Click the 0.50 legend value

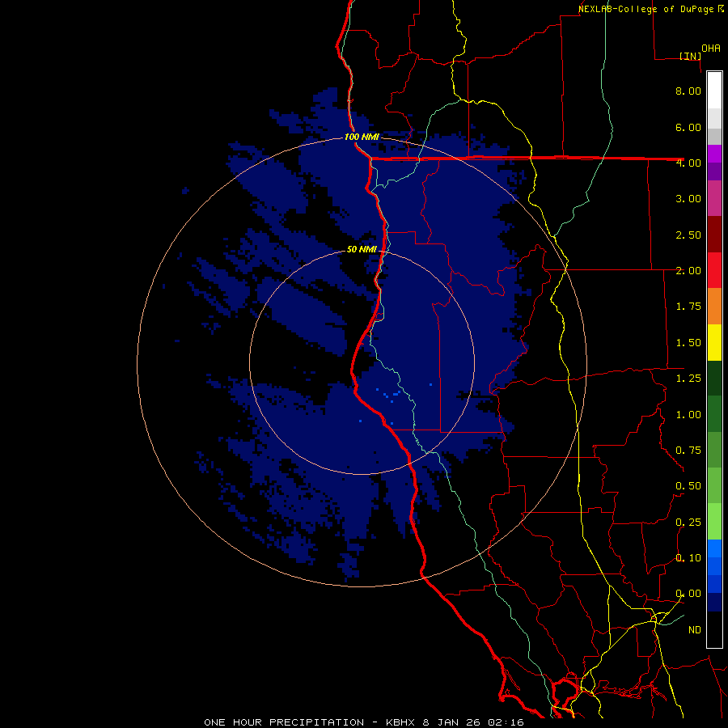pos(688,486)
